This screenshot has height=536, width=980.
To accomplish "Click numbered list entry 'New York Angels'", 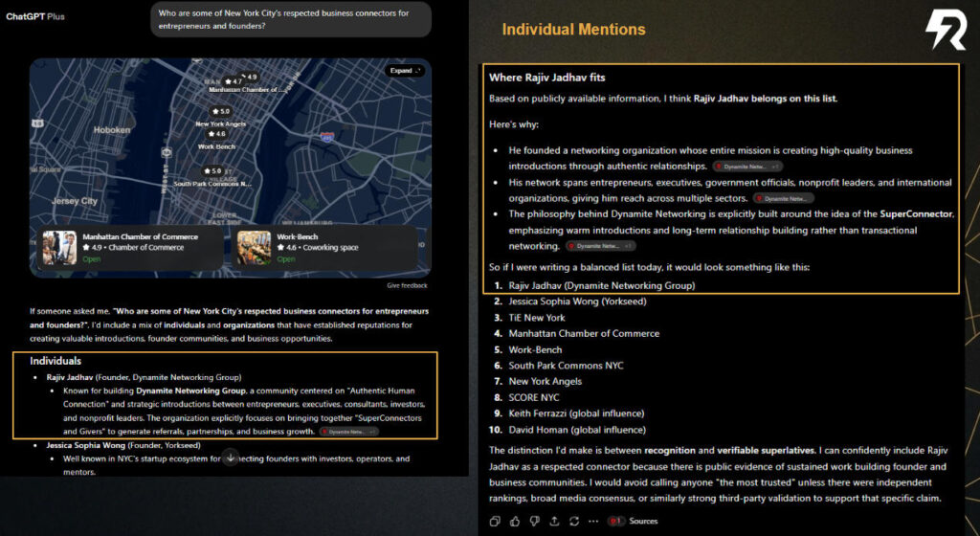I will coord(545,381).
